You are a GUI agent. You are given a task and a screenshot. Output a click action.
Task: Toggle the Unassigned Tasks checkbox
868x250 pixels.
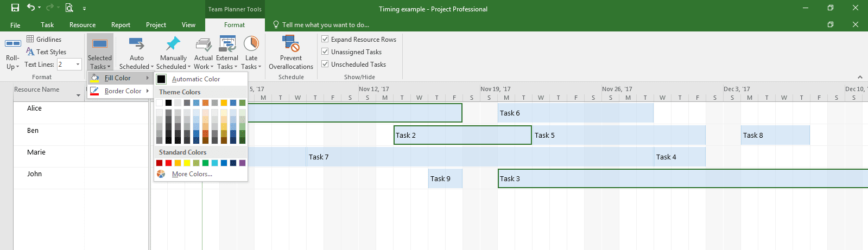(325, 52)
